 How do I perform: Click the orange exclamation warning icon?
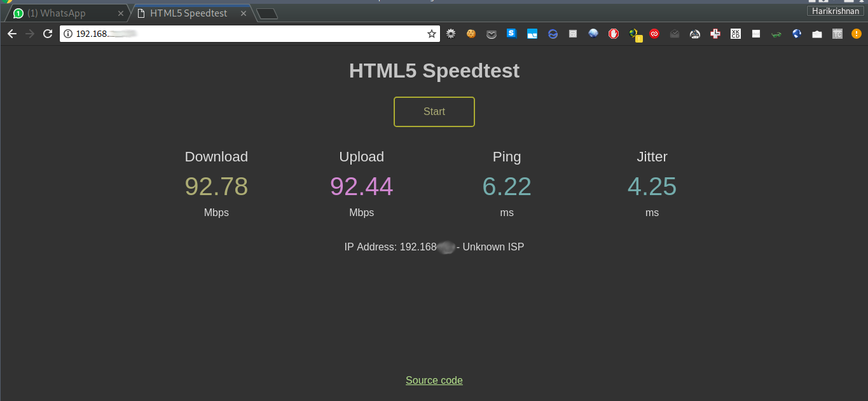pyautogui.click(x=857, y=34)
